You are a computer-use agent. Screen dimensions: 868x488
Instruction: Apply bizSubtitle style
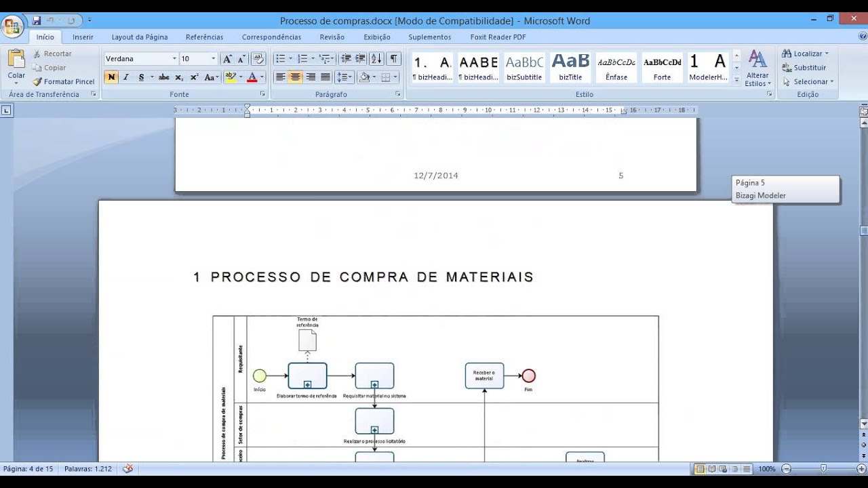click(x=524, y=68)
